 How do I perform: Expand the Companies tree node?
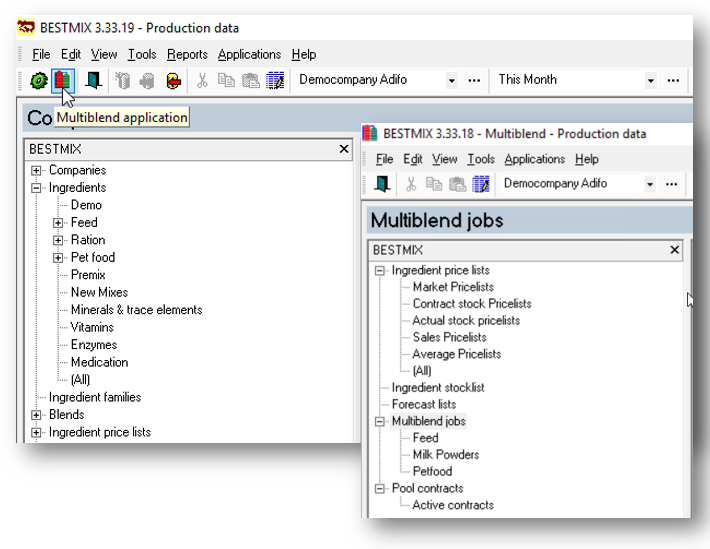36,170
